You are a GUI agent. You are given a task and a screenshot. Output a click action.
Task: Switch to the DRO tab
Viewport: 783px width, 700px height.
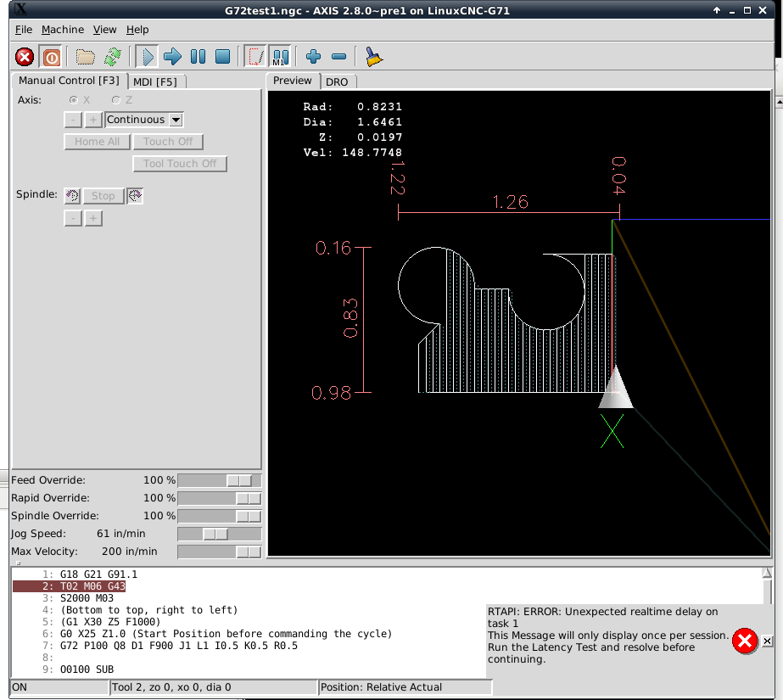tap(337, 82)
